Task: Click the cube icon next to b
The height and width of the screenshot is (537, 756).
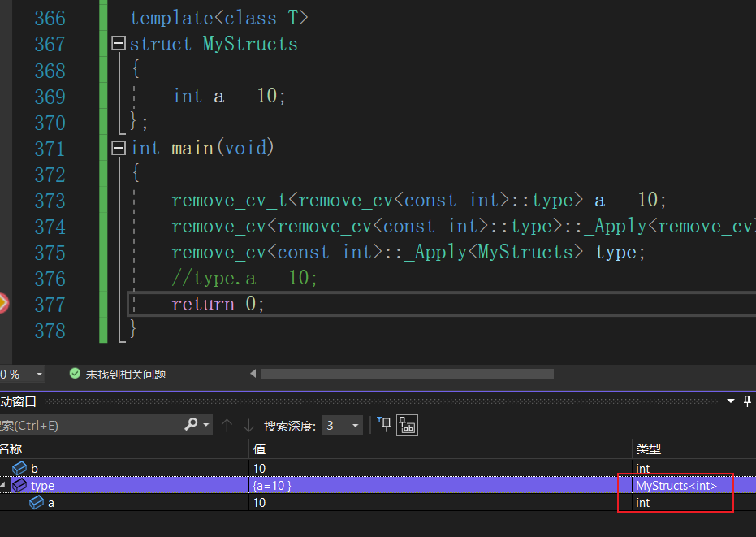Action: tap(19, 468)
